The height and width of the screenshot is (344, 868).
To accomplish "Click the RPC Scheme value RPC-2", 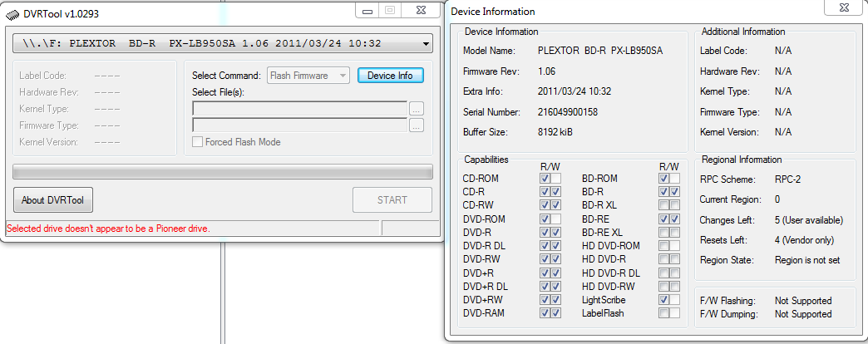I will click(x=788, y=179).
